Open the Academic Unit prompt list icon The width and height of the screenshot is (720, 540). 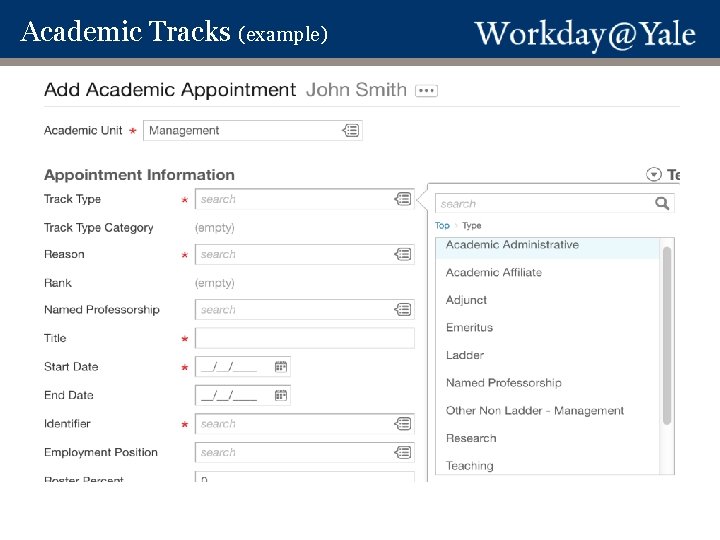(351, 130)
